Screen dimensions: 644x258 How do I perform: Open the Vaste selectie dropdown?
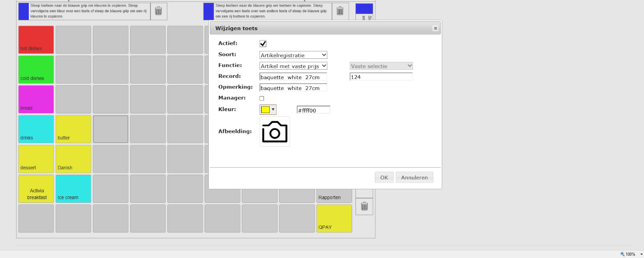point(381,66)
